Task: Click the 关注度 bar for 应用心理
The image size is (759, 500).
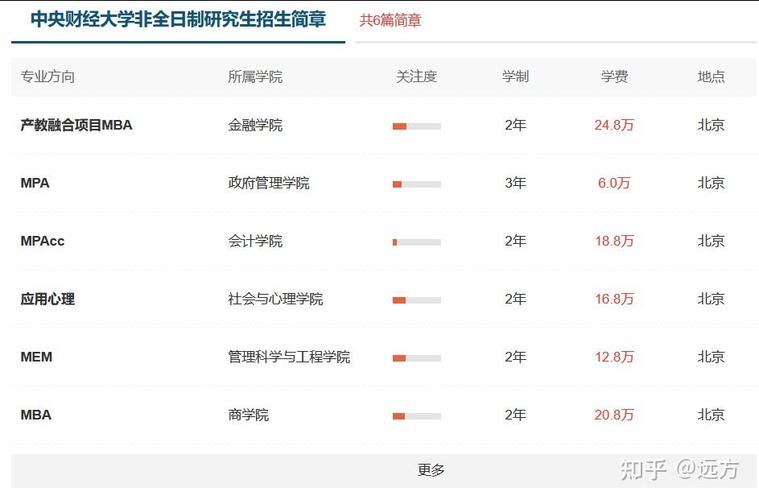Action: (x=417, y=300)
